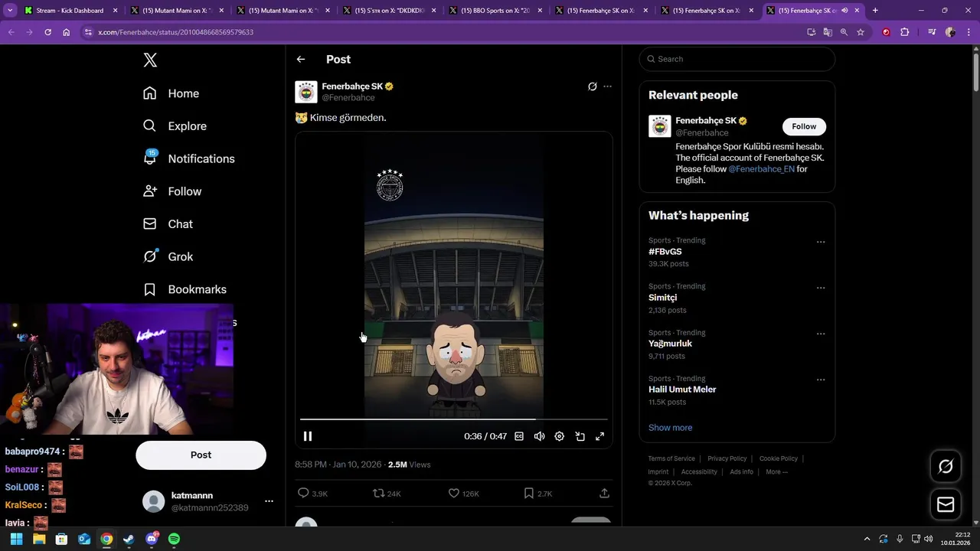
Task: Open Spotify from the taskbar
Action: (174, 539)
